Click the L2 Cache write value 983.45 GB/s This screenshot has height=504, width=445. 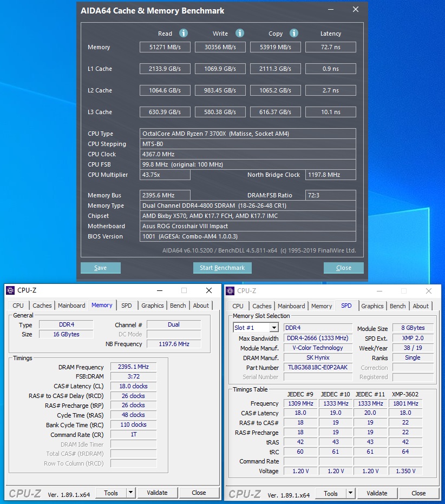click(220, 90)
